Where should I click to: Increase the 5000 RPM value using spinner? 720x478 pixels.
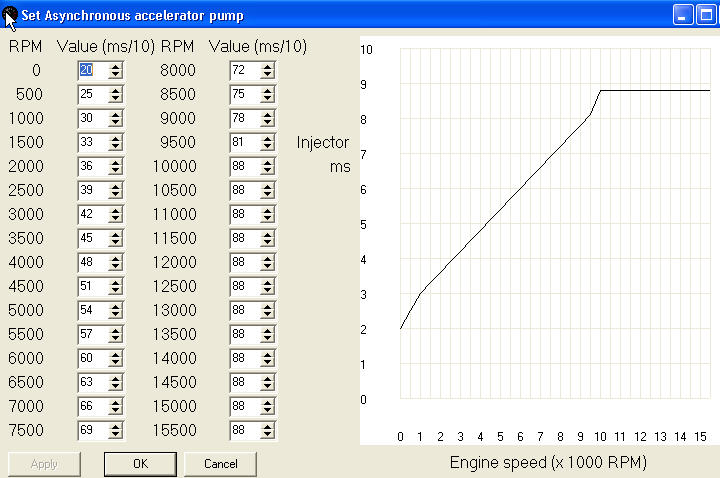(116, 306)
